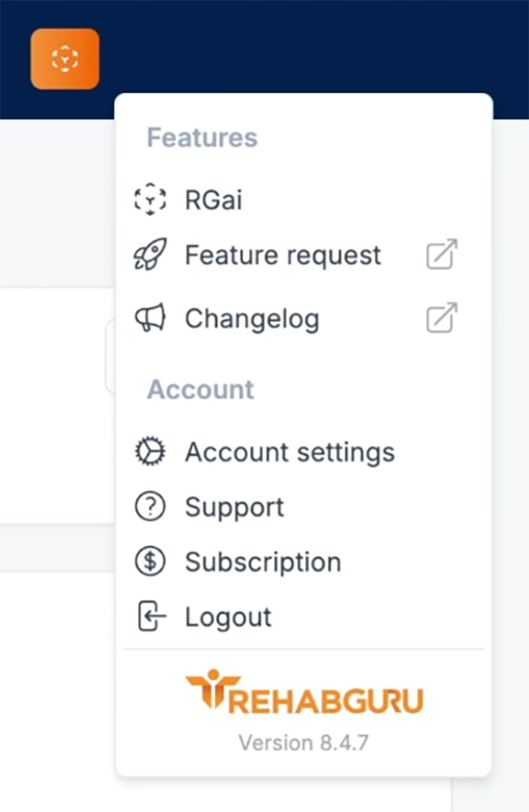The image size is (529, 812).
Task: Click the dollar sign Subscription icon
Action: pos(150,562)
